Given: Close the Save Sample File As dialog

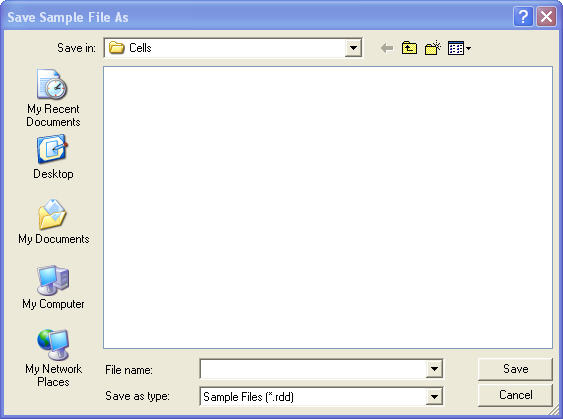Looking at the screenshot, I should pos(546,17).
